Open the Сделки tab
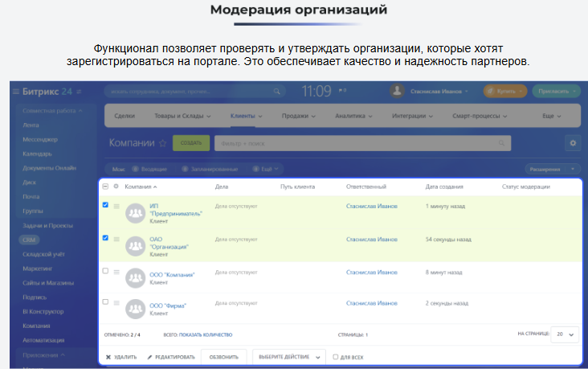This screenshot has width=588, height=369. (125, 117)
